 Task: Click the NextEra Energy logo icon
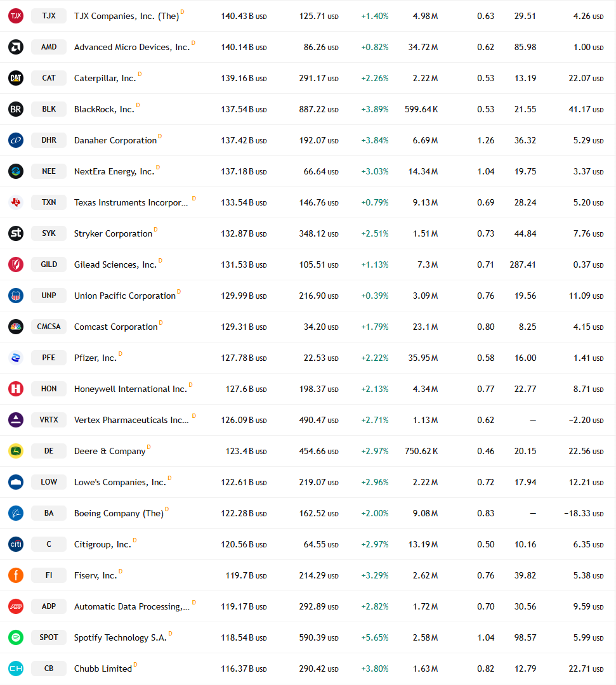click(x=16, y=171)
